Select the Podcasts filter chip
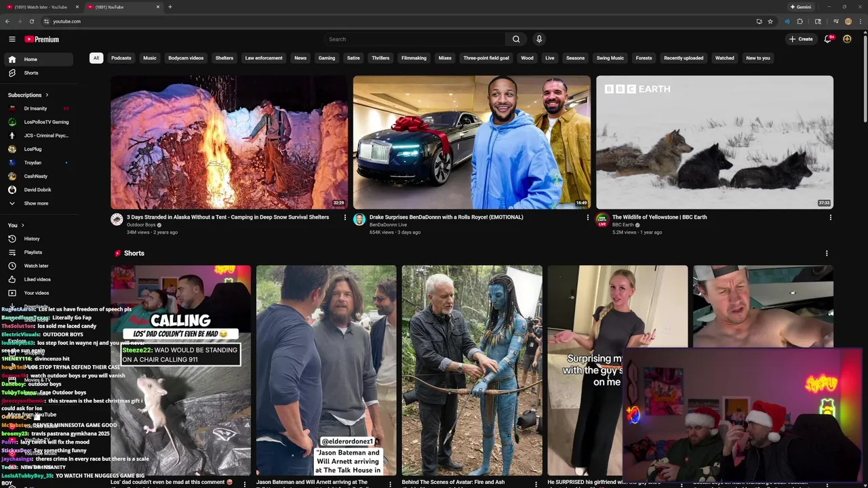 tap(121, 58)
